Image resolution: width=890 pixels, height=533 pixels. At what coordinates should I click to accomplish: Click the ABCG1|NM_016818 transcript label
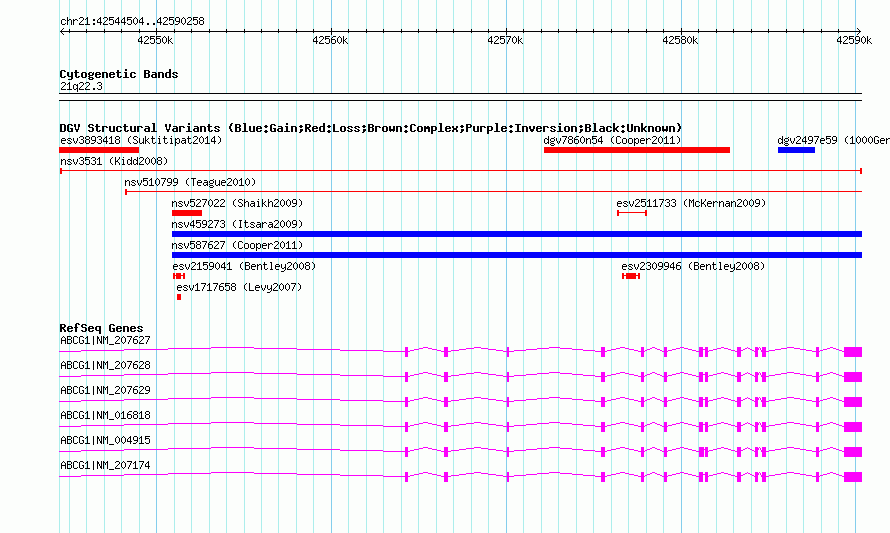point(105,416)
